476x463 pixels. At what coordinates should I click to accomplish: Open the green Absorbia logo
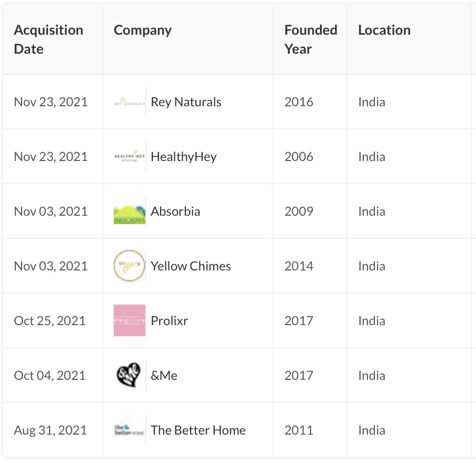click(x=129, y=212)
